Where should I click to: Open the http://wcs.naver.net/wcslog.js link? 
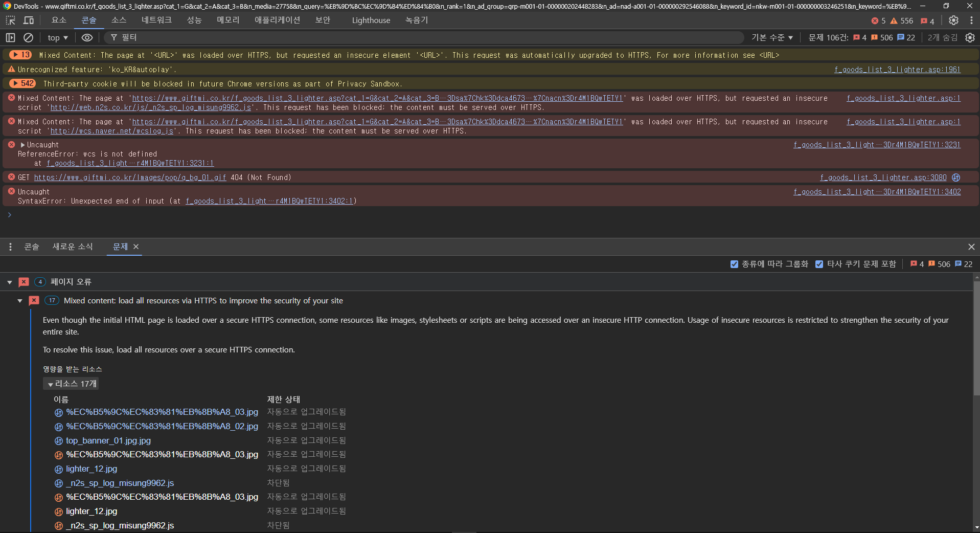(x=112, y=131)
